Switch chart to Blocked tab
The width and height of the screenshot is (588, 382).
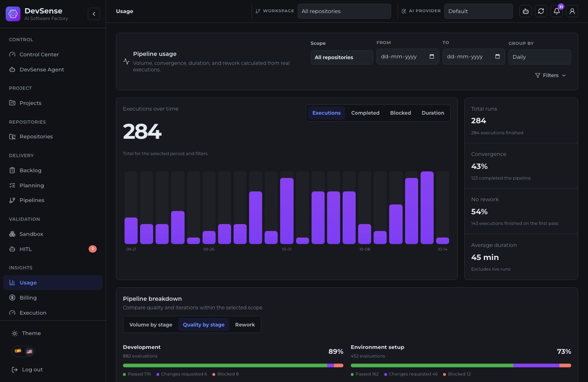click(x=400, y=113)
